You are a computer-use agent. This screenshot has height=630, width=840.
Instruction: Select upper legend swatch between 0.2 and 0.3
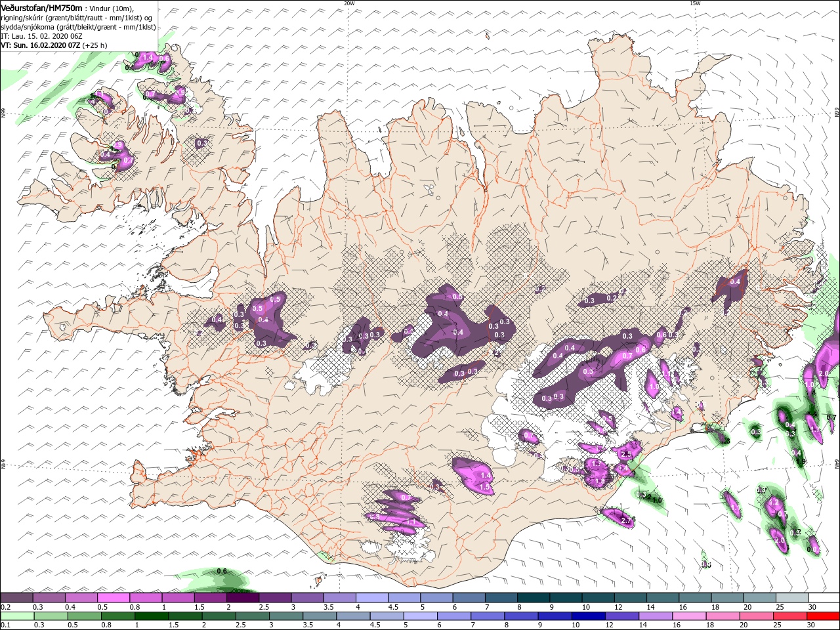[x=17, y=598]
